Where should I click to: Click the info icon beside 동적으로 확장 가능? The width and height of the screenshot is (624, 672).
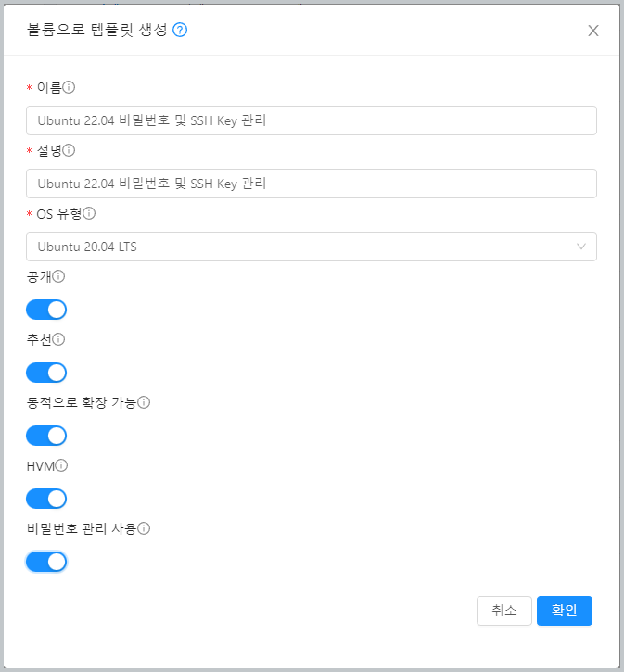pos(144,402)
